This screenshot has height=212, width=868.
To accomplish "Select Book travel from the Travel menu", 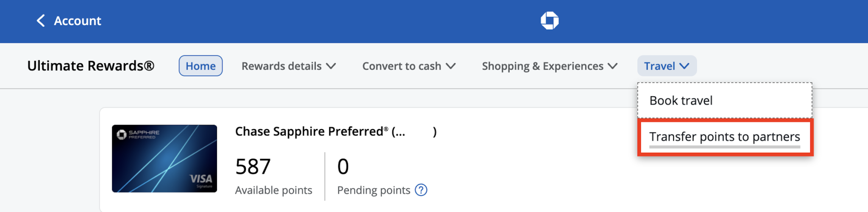I will pos(681,100).
